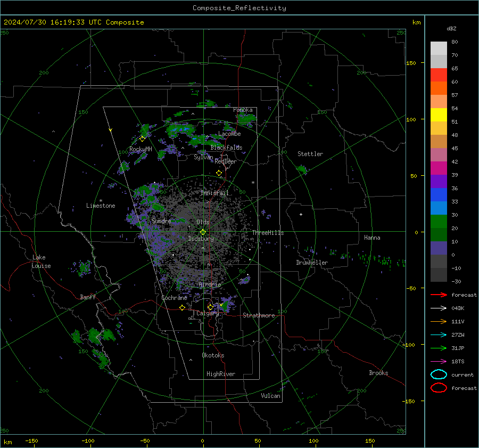Viewport: 479px width, 448px height.
Task: Select the blue 36-33 dBZ color swatch
Action: coord(439,195)
